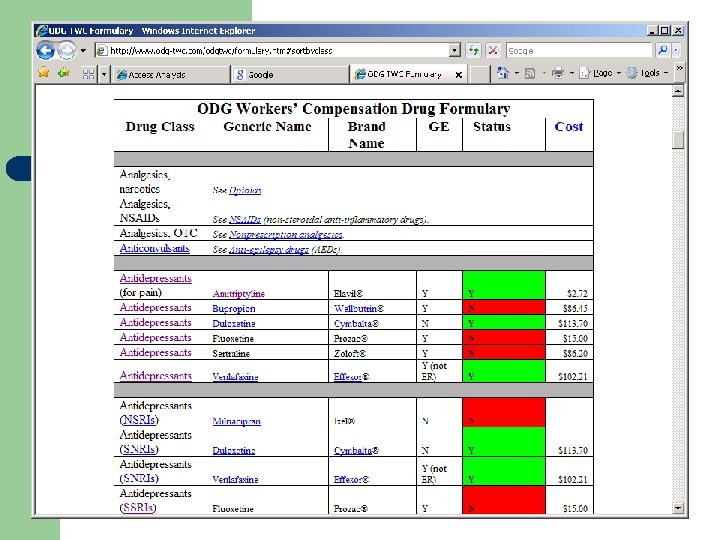720x540 pixels.
Task: Open the Tools menu
Action: point(647,73)
